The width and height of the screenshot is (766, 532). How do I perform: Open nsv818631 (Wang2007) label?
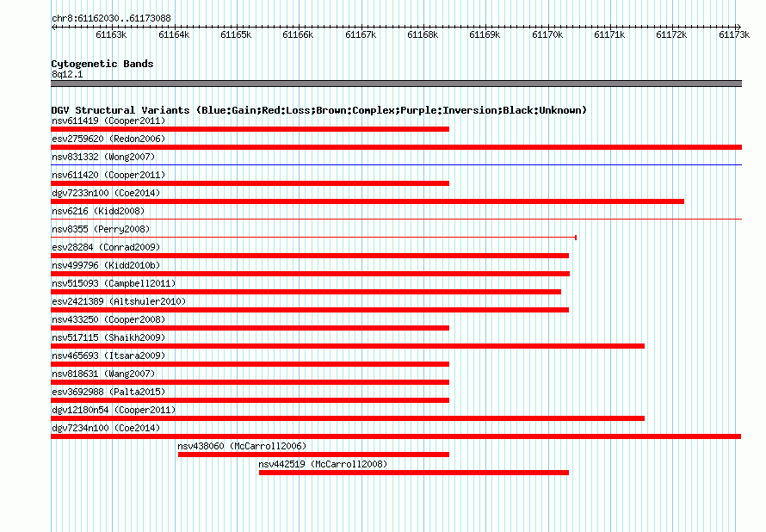(103, 374)
